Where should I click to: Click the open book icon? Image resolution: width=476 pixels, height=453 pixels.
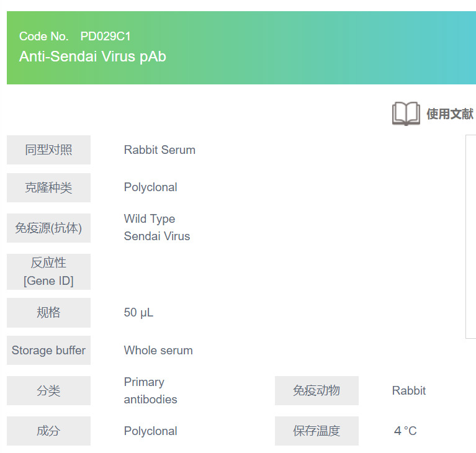coord(406,114)
